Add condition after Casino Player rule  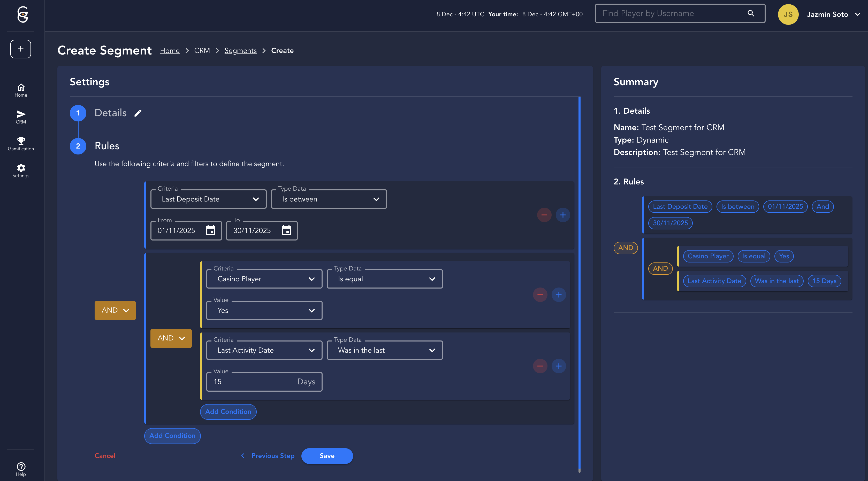(x=558, y=295)
